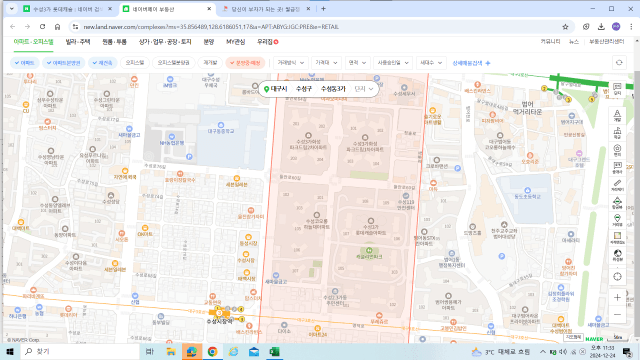Zoom out the map with minus button
This screenshot has height=360, width=640.
[617, 315]
